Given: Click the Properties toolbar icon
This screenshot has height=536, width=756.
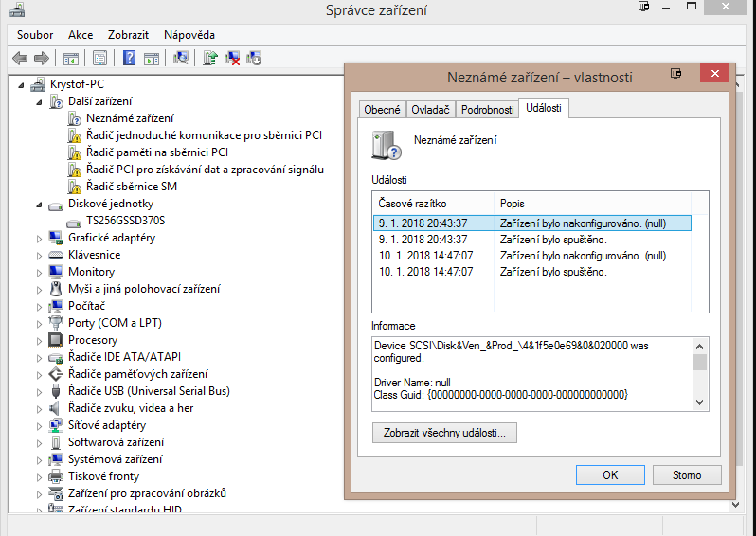Looking at the screenshot, I should point(99,58).
